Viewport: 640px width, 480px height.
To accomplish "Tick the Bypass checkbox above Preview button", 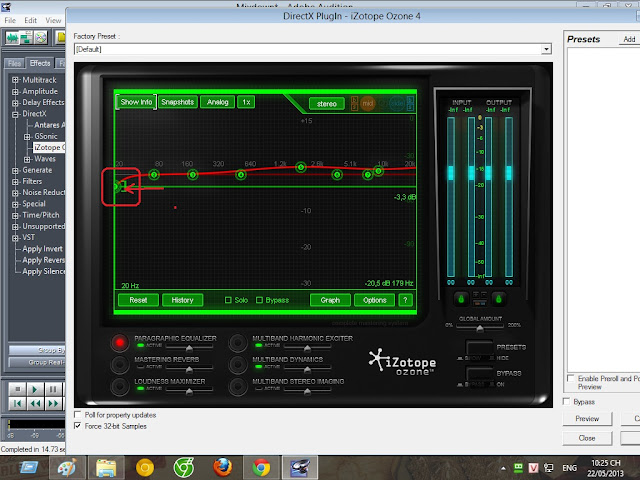I will pos(566,401).
